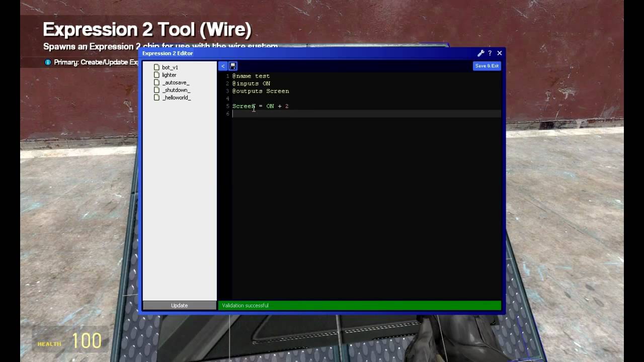Screen dimensions: 644x362
Task: Click the floppy disk save icon
Action: tap(233, 66)
